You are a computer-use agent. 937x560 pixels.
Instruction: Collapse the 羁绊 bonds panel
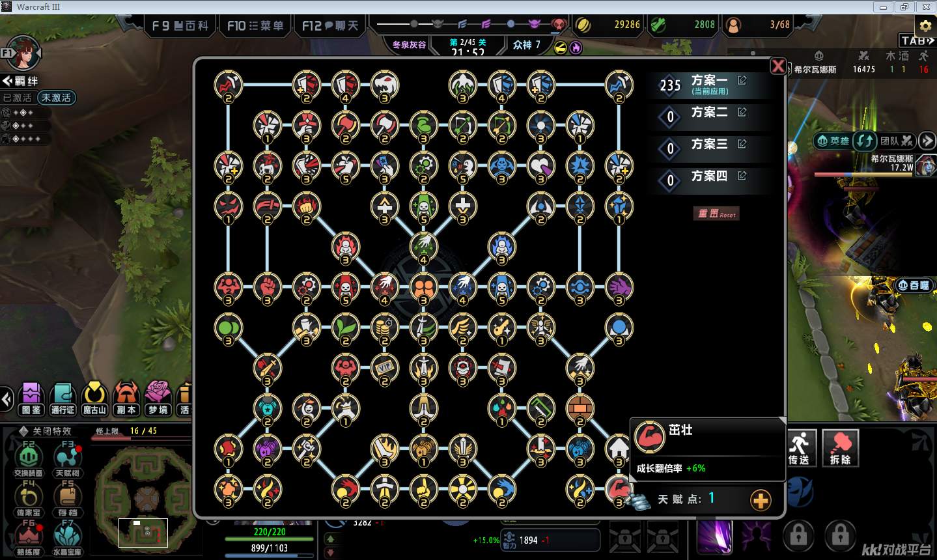[x=20, y=81]
